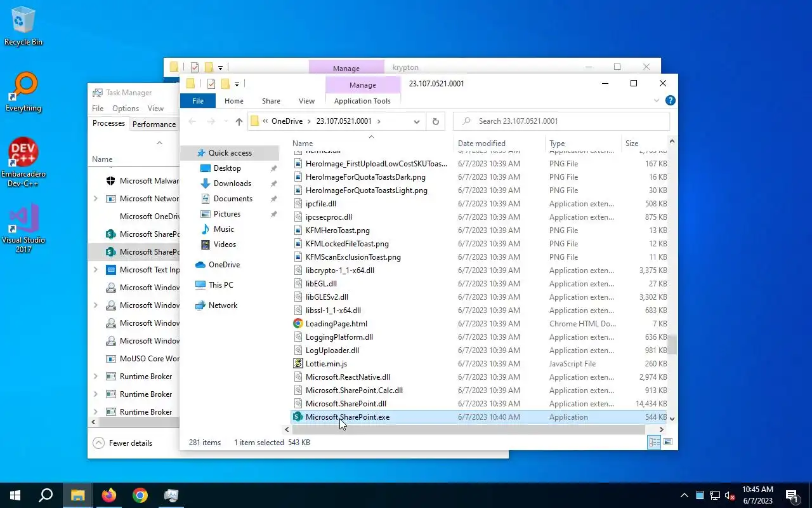The width and height of the screenshot is (812, 508).
Task: Collapse to Fewer details in Task Manager
Action: [x=123, y=443]
